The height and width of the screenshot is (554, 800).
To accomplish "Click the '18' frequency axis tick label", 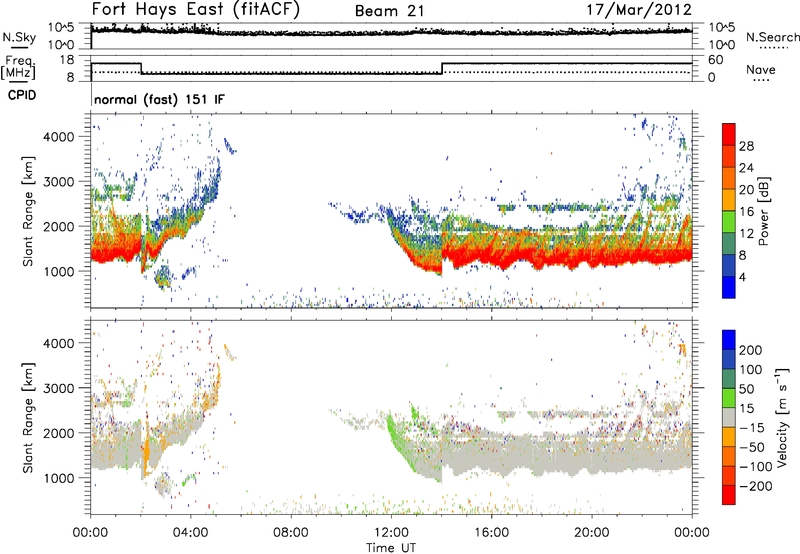I will point(67,60).
